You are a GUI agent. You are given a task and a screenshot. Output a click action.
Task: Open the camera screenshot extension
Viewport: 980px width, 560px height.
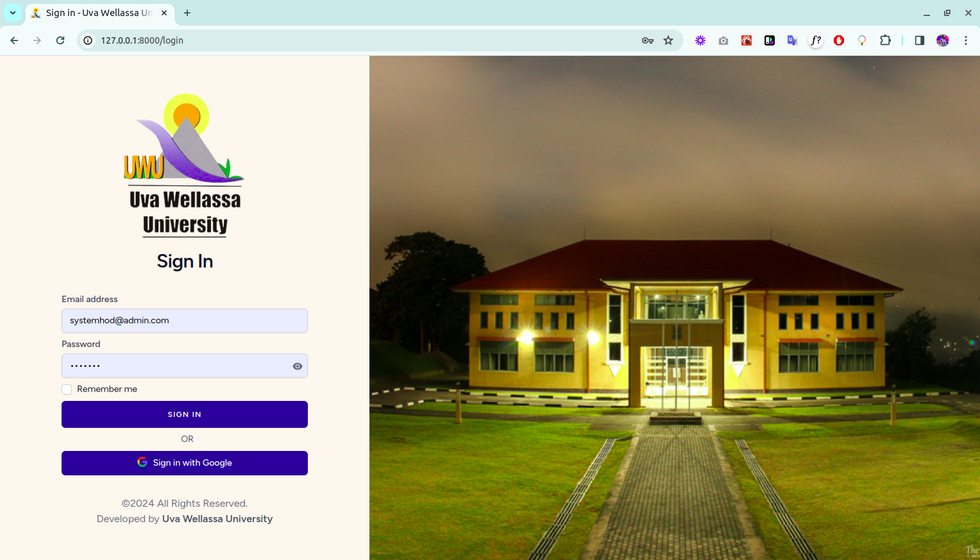(x=723, y=40)
